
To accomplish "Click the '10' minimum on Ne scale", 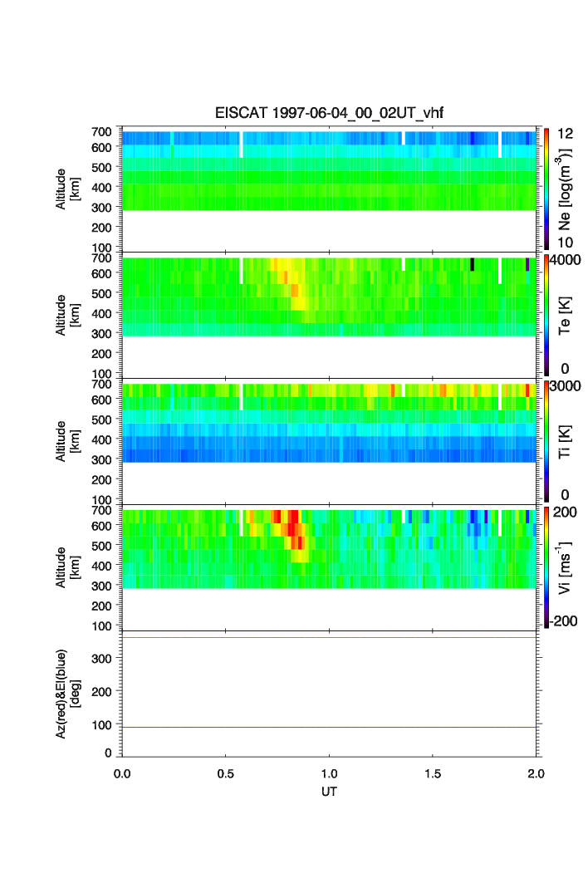I will tap(565, 243).
